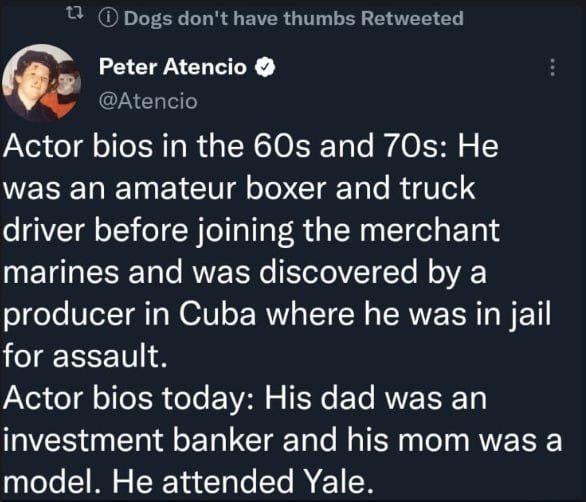
Task: Click the word "producer" in the tweet
Action: [69, 316]
